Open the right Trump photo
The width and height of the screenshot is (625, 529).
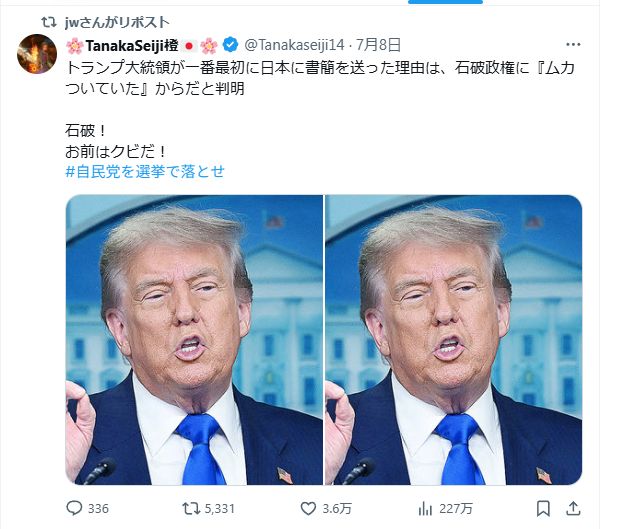454,340
